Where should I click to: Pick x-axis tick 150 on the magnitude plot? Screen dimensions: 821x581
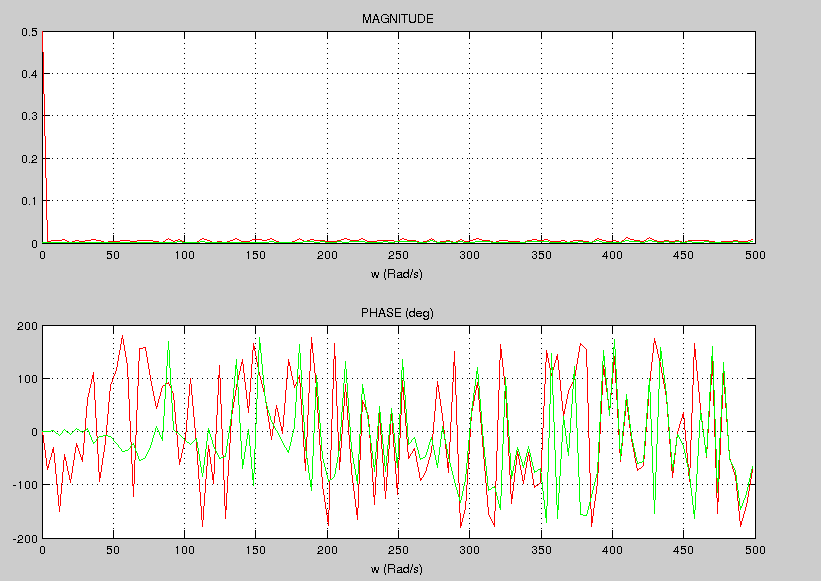(256, 255)
